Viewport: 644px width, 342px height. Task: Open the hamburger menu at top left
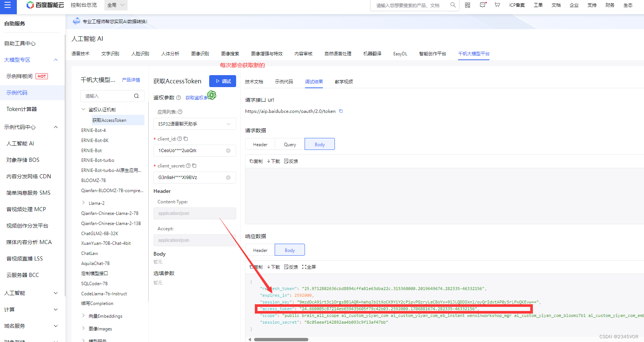pos(7,6)
